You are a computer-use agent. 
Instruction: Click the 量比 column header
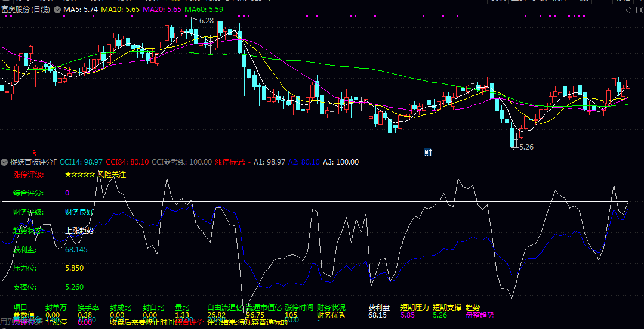point(182,308)
